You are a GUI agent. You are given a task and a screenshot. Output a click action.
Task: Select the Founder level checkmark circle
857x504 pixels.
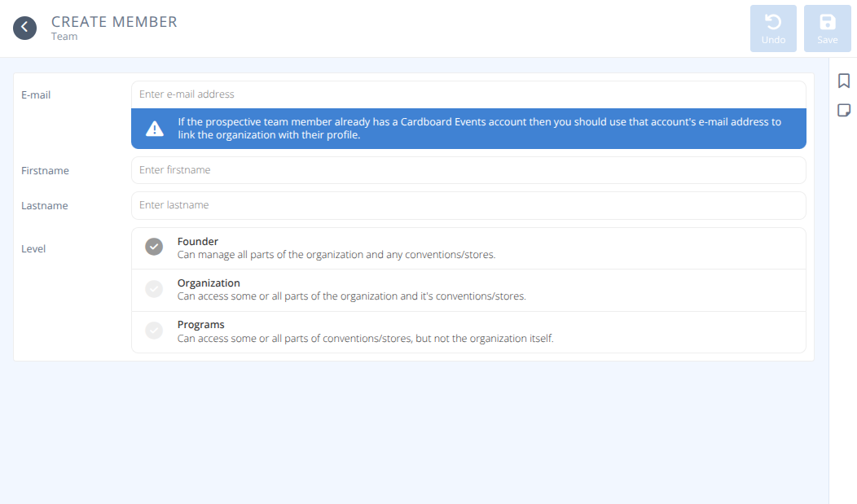coord(154,247)
